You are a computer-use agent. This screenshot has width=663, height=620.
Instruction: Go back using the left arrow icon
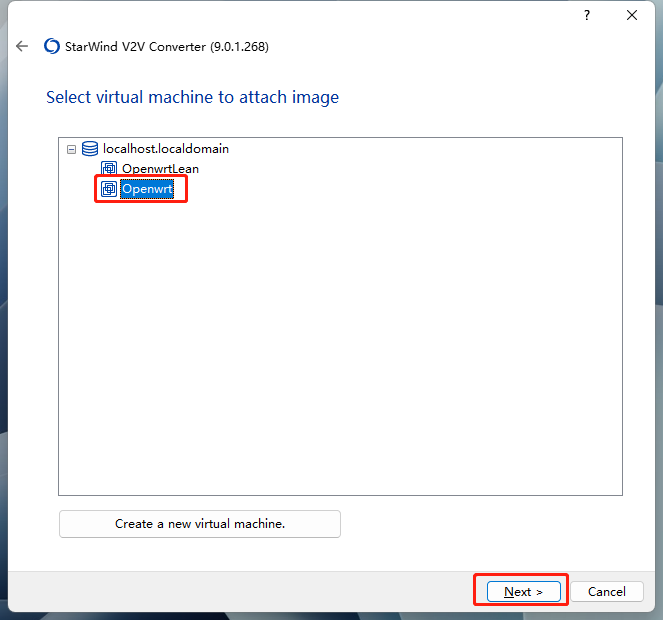(22, 46)
